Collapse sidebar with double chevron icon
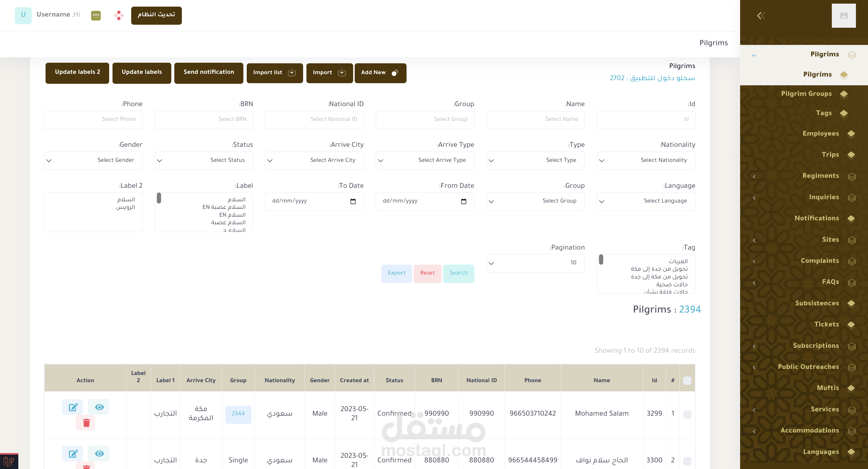Viewport: 868px width, 469px height. coord(761,15)
